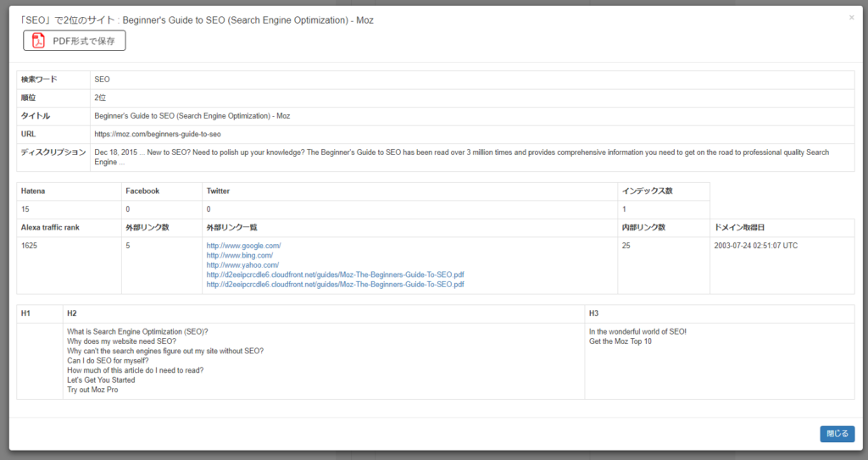Close the dialog with the top-right X

pos(851,17)
